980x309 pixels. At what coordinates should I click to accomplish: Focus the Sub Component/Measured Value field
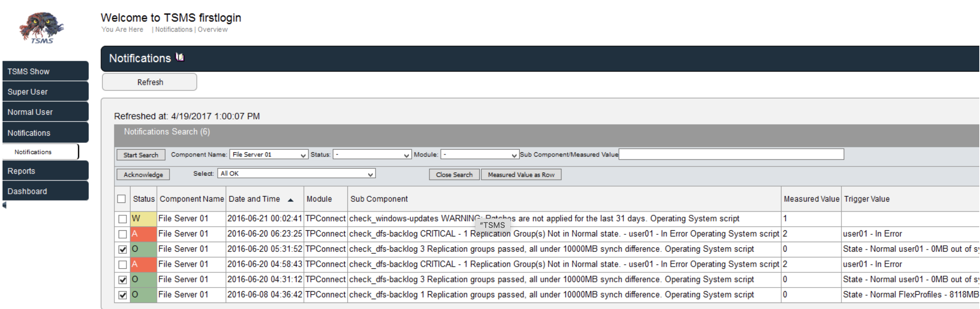point(731,154)
